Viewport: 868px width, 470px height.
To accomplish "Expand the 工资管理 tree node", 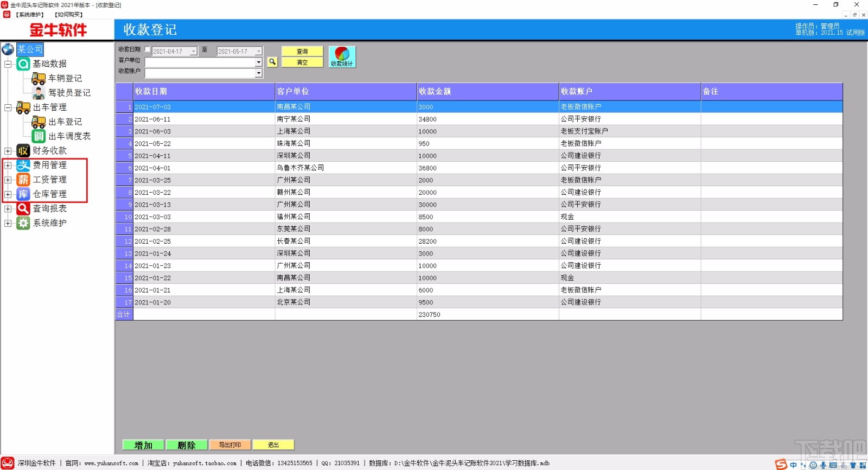I will pyautogui.click(x=8, y=180).
